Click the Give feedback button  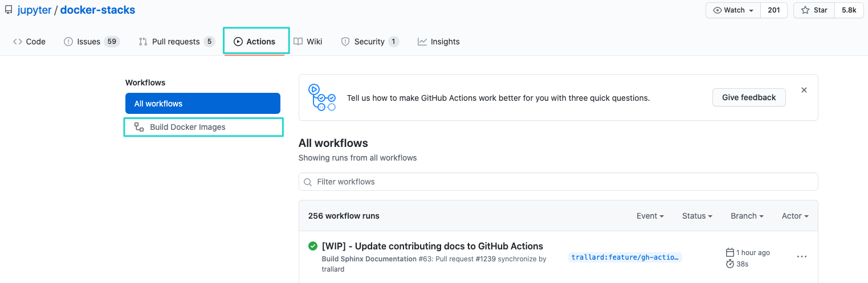click(x=749, y=97)
